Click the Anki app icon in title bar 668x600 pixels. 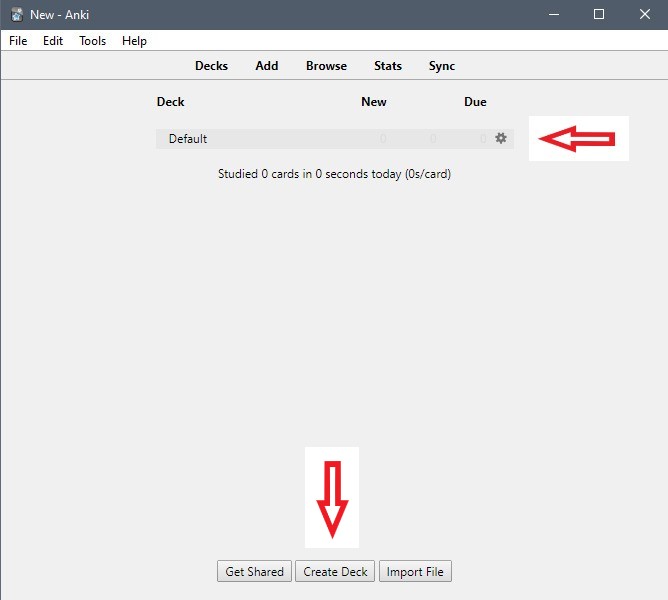(x=17, y=14)
